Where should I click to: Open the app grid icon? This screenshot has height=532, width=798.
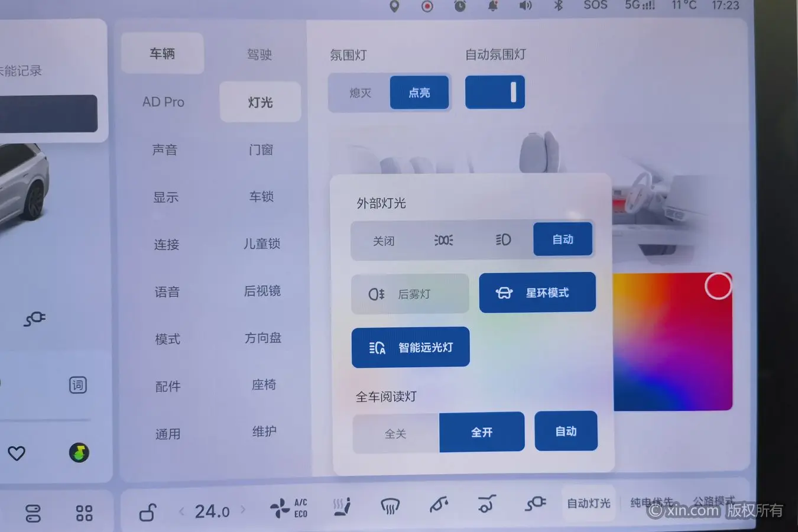point(84,513)
